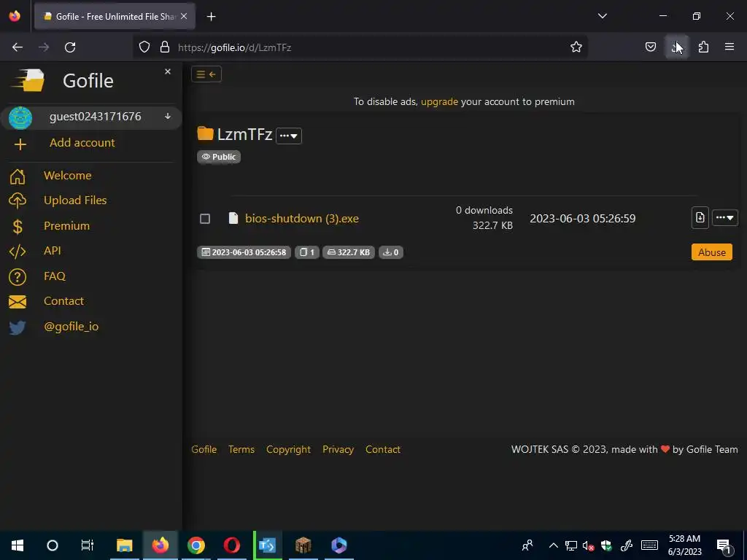Open the FAQ menu item
The width and height of the screenshot is (747, 560).
click(54, 276)
